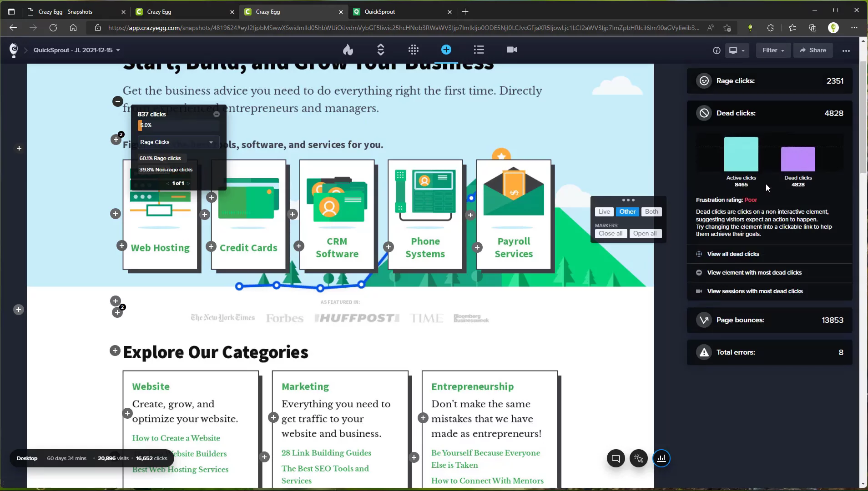This screenshot has height=491, width=868.
Task: Open the bar chart stats panel
Action: (661, 458)
